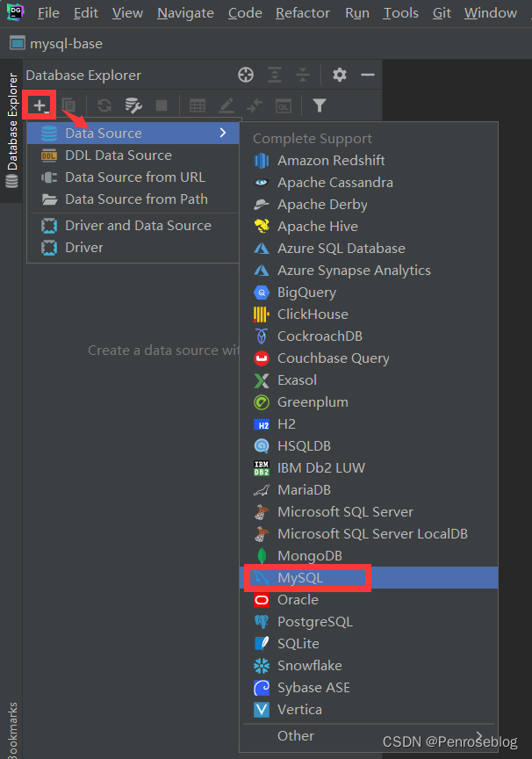Select Couchbase Query data source

point(369,358)
